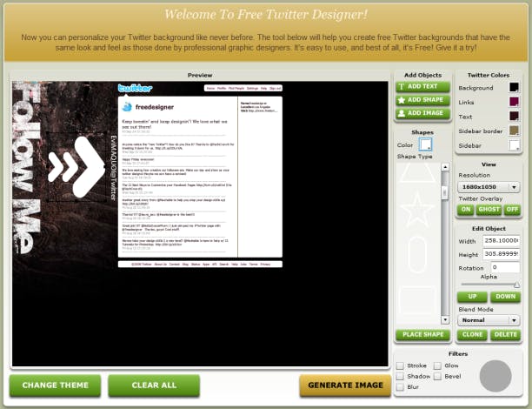Screen dimensions: 532x409
Task: Click the Alpha slider handle
Action: click(x=516, y=285)
